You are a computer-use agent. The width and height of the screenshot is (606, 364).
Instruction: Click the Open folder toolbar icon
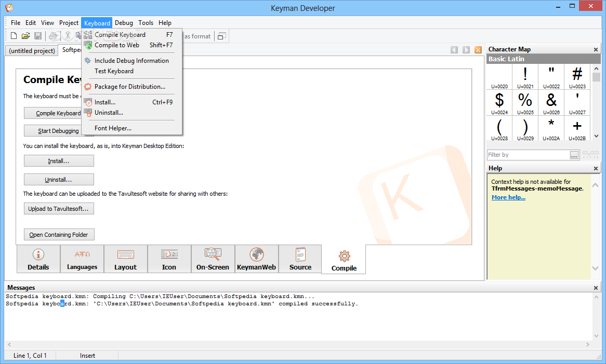tap(26, 36)
